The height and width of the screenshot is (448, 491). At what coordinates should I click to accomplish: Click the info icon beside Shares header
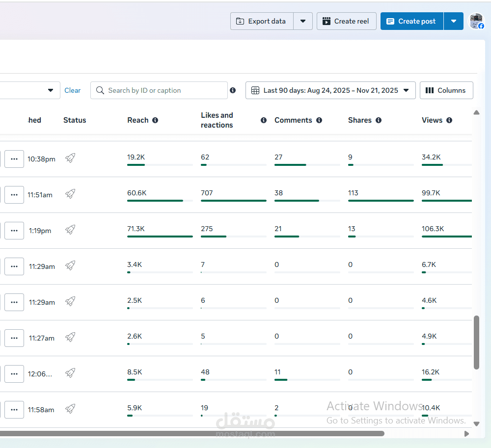(379, 120)
